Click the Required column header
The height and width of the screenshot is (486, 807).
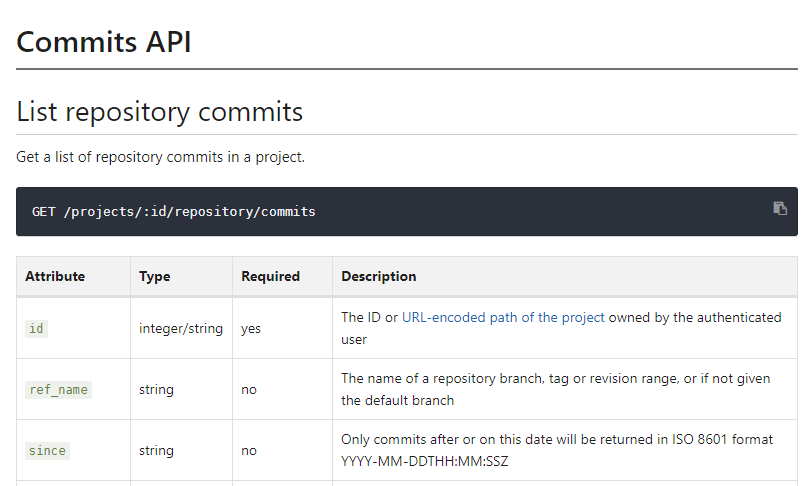click(270, 276)
